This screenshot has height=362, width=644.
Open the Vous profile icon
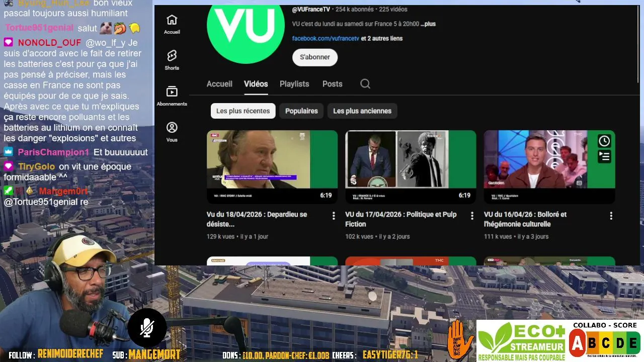pos(172,128)
